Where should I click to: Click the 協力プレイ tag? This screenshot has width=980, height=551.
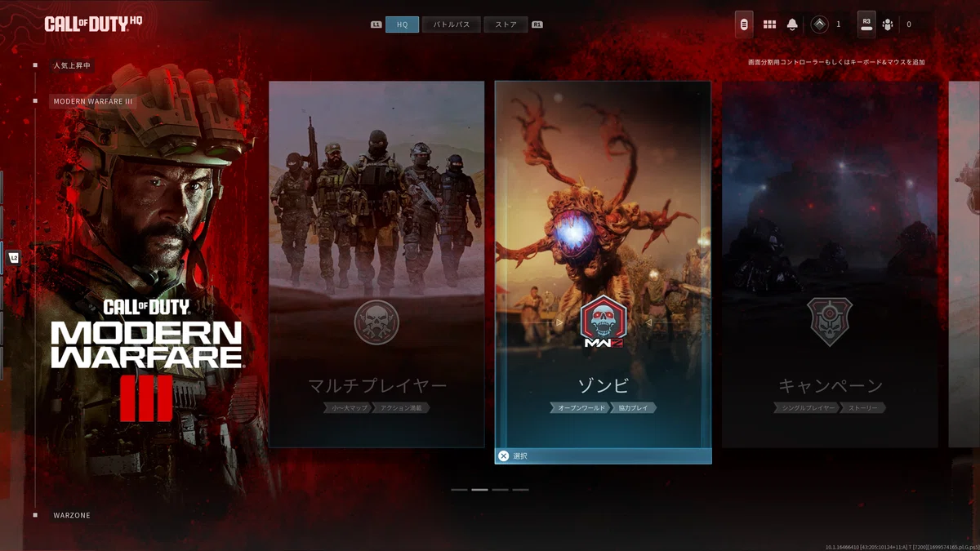pos(634,407)
